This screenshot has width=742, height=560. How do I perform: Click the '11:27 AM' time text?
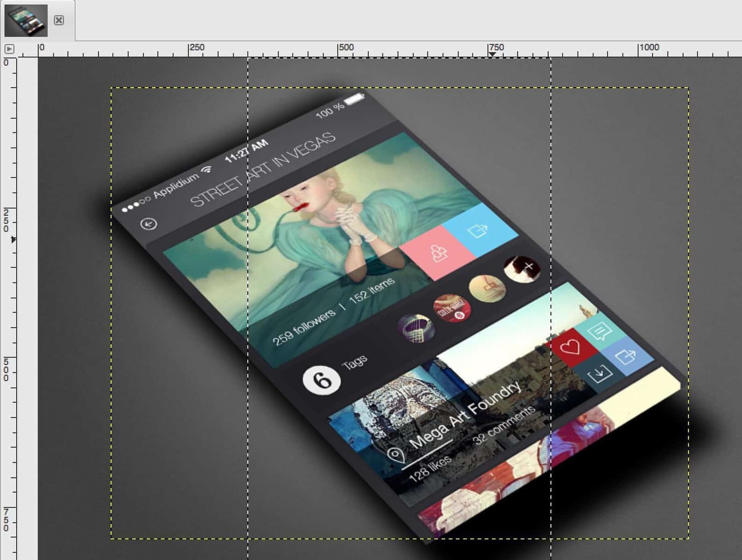click(x=247, y=151)
